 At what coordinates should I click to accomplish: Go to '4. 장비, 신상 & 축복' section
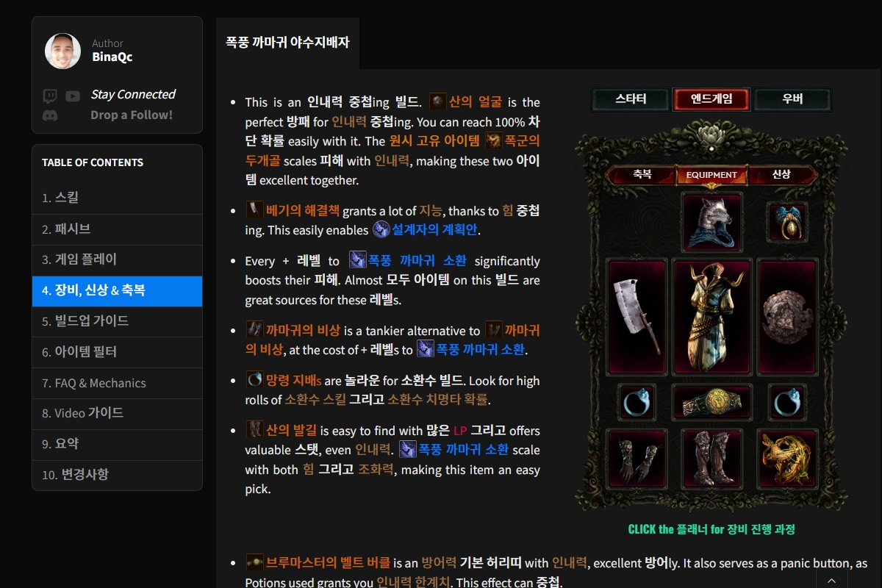[117, 291]
